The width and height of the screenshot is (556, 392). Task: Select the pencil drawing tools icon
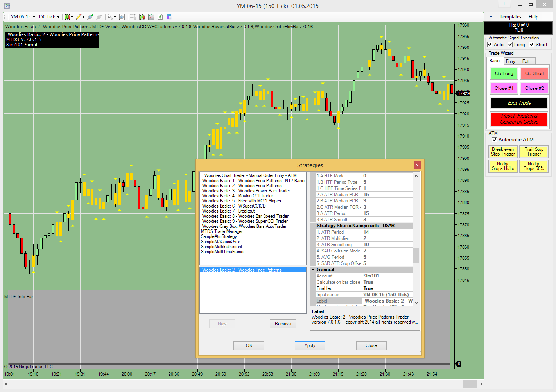tap(79, 17)
